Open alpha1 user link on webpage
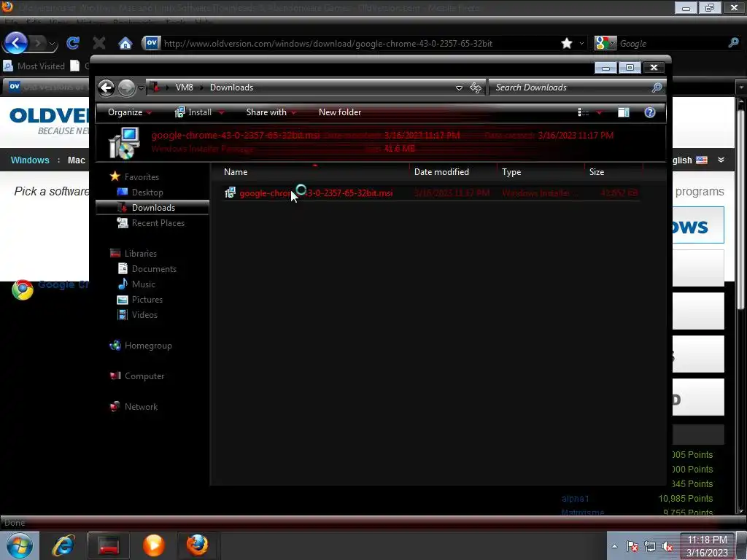The image size is (747, 560). (x=575, y=499)
